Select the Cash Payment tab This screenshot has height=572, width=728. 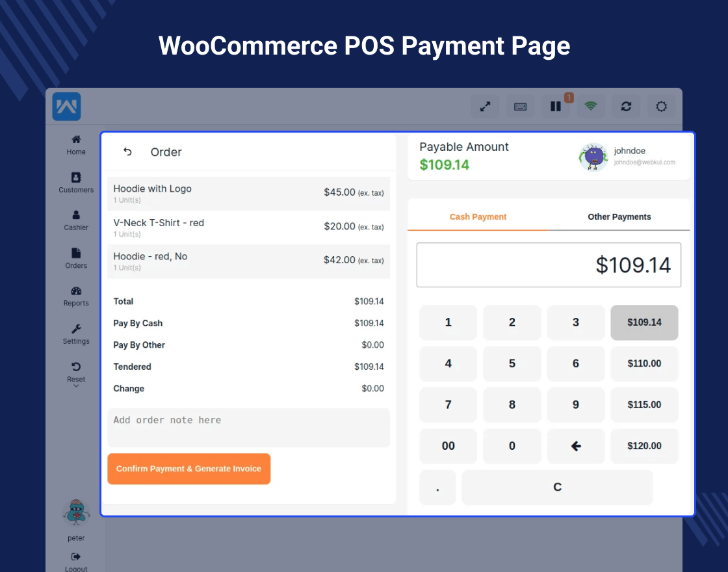(x=478, y=216)
